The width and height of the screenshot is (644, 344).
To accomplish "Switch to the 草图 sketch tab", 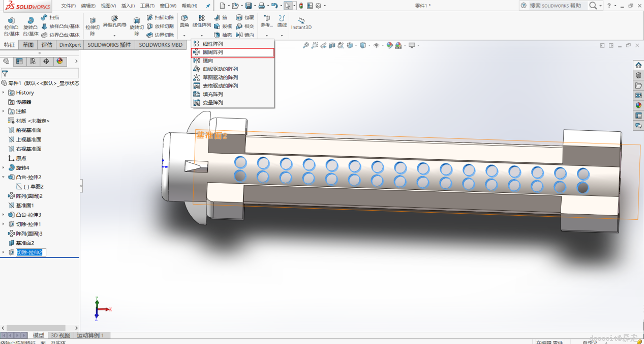I will pos(28,45).
